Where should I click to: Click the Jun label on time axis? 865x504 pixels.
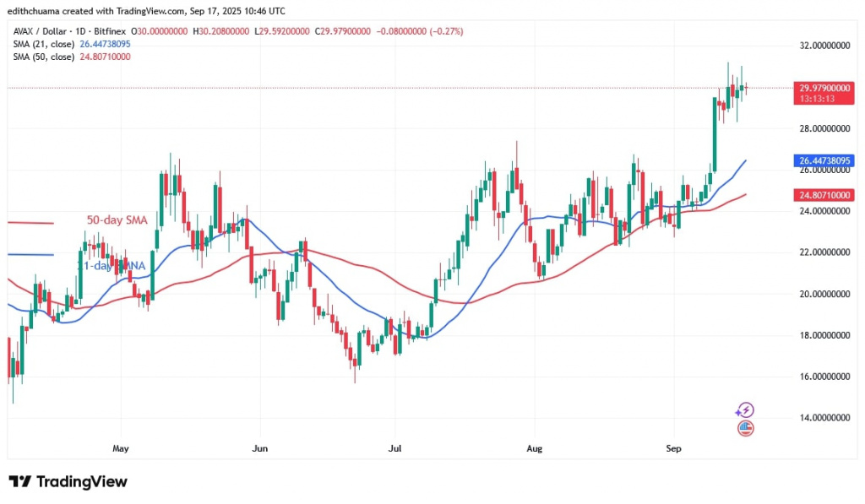coord(259,448)
